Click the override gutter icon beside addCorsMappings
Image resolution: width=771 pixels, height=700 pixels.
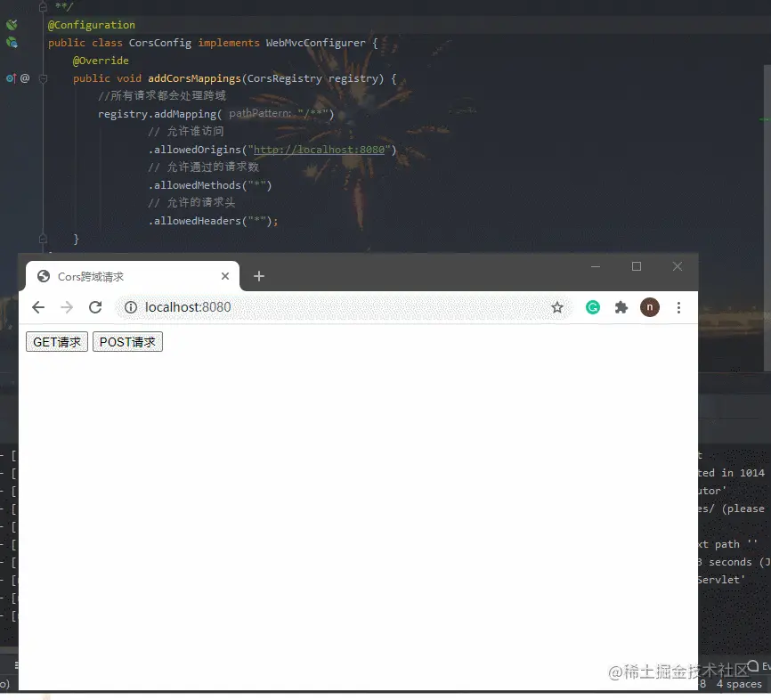click(11, 78)
